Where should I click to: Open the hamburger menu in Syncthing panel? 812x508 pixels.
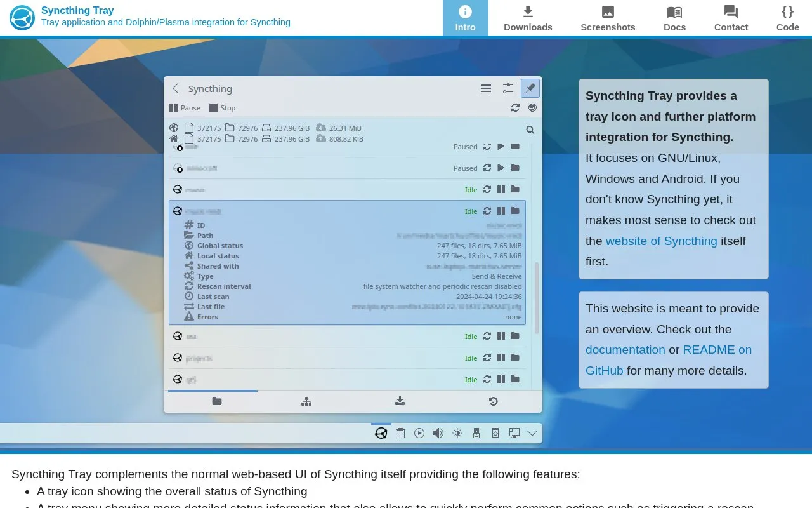(x=486, y=89)
